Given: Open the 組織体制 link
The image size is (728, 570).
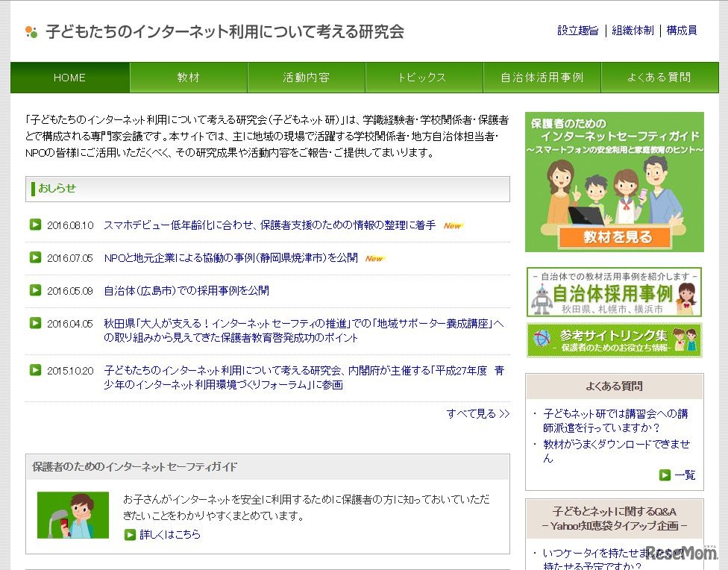Looking at the screenshot, I should (632, 31).
